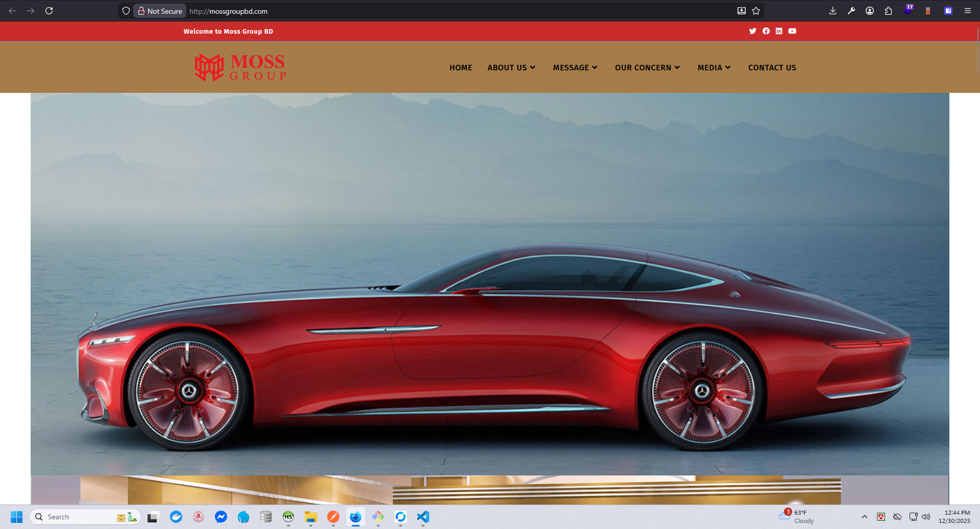The image size is (980, 529).
Task: Visit the Moss Group Facebook page
Action: (x=766, y=31)
